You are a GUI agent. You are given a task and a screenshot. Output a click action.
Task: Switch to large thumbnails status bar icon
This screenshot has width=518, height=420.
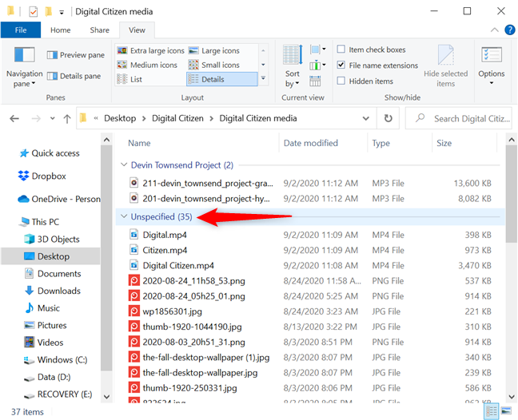tap(506, 411)
